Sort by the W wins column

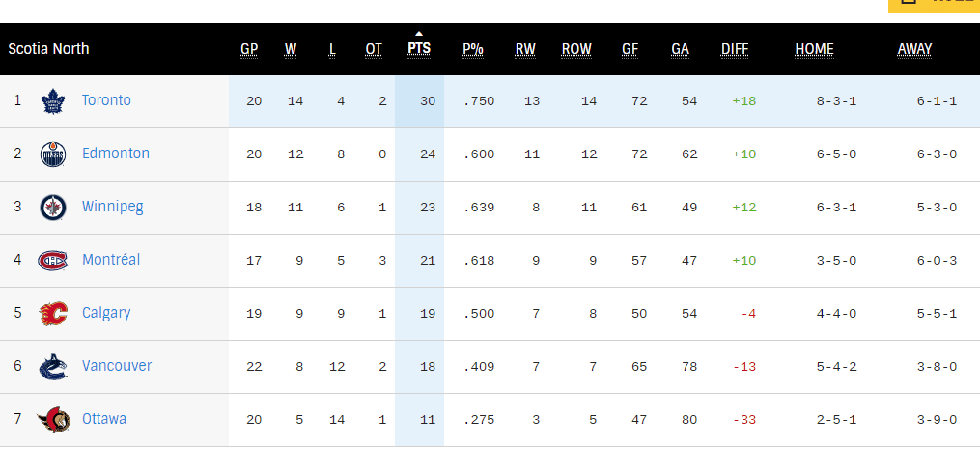click(291, 49)
